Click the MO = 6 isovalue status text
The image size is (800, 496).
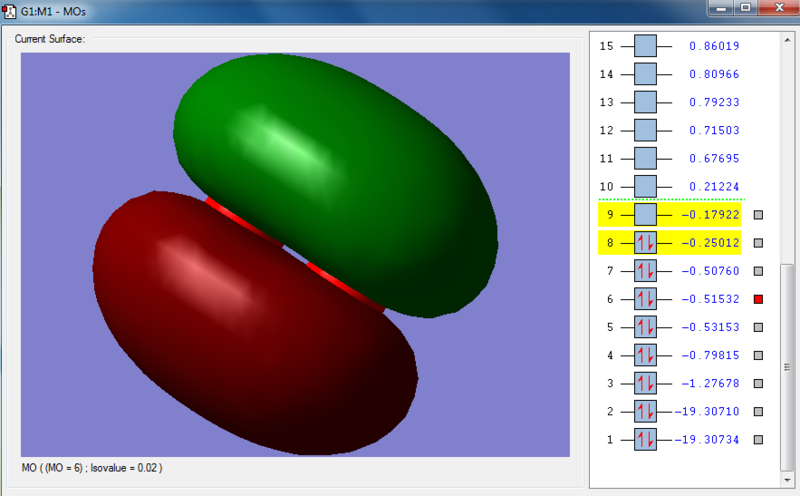(92, 467)
